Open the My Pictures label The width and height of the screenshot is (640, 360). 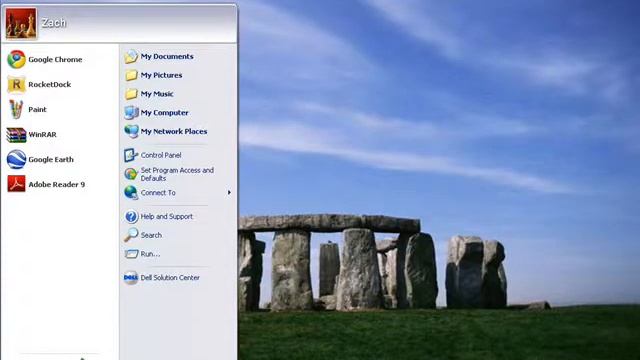click(161, 75)
